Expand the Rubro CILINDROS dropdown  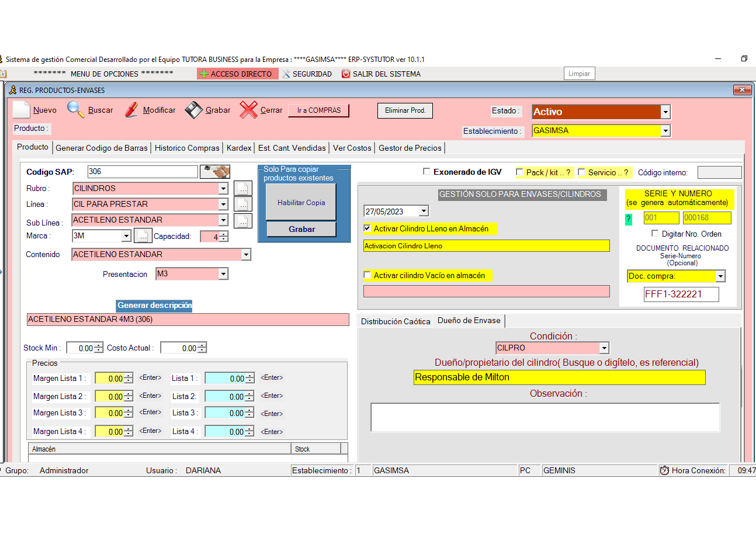(223, 189)
